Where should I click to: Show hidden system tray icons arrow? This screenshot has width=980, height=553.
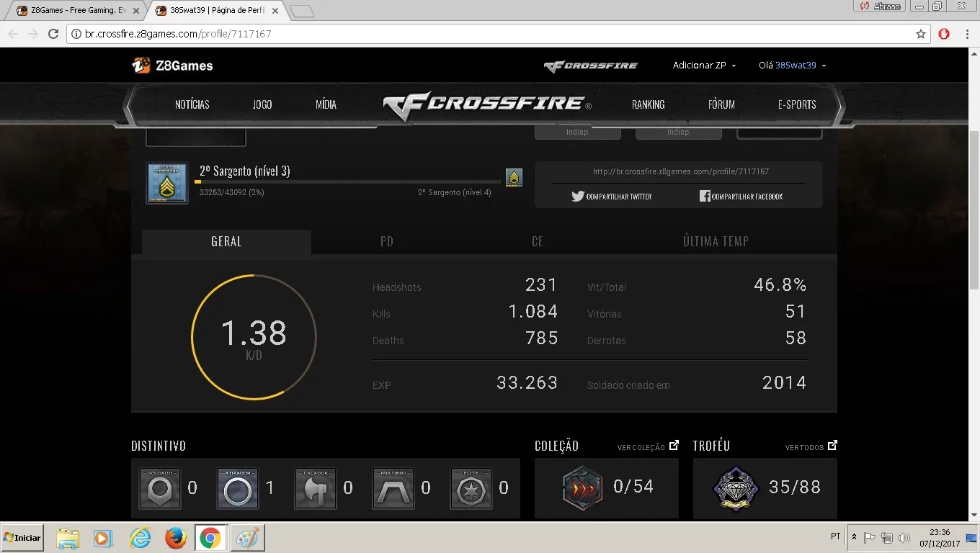(x=854, y=537)
